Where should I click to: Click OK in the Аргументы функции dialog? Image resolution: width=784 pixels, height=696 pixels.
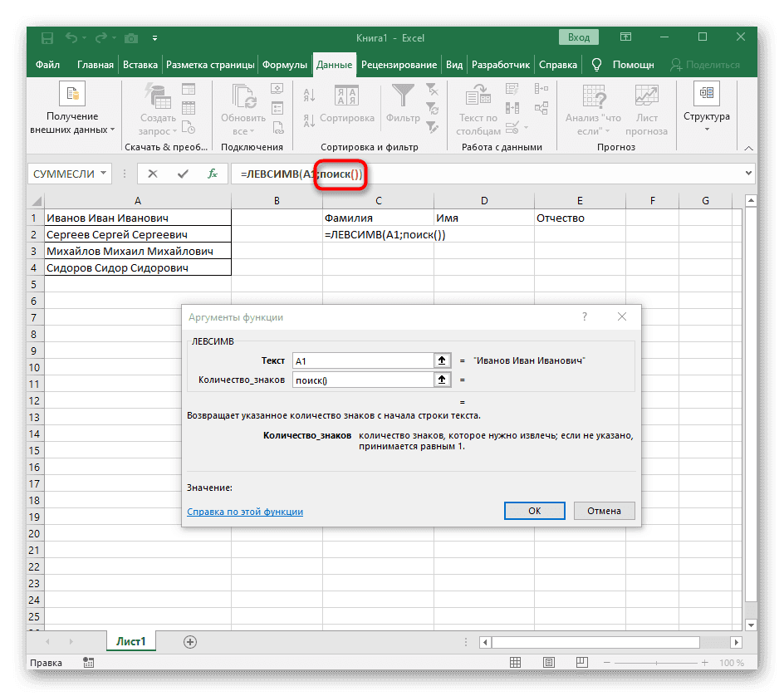click(x=534, y=511)
